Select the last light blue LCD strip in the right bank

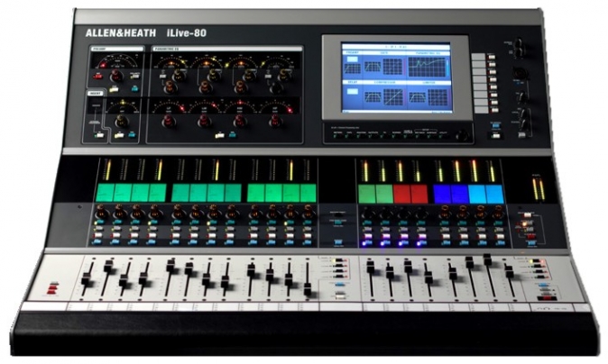(x=494, y=195)
